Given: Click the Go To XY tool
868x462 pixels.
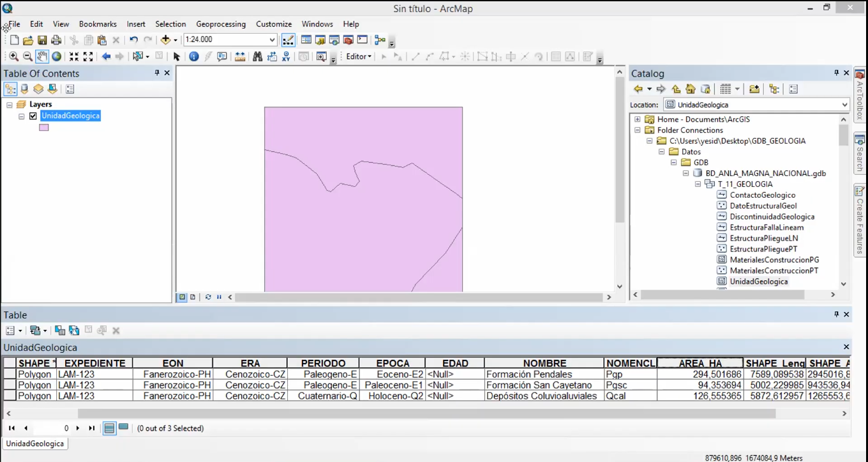Looking at the screenshot, I should [x=286, y=57].
